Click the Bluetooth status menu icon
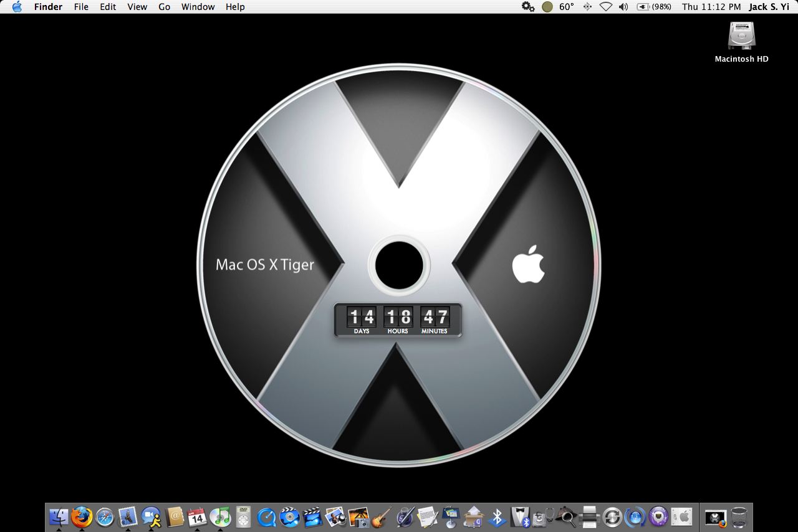Image resolution: width=798 pixels, height=532 pixels. pos(587,7)
